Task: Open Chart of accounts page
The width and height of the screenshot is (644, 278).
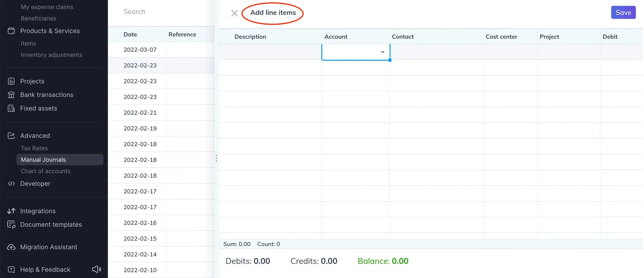Action: pos(46,171)
